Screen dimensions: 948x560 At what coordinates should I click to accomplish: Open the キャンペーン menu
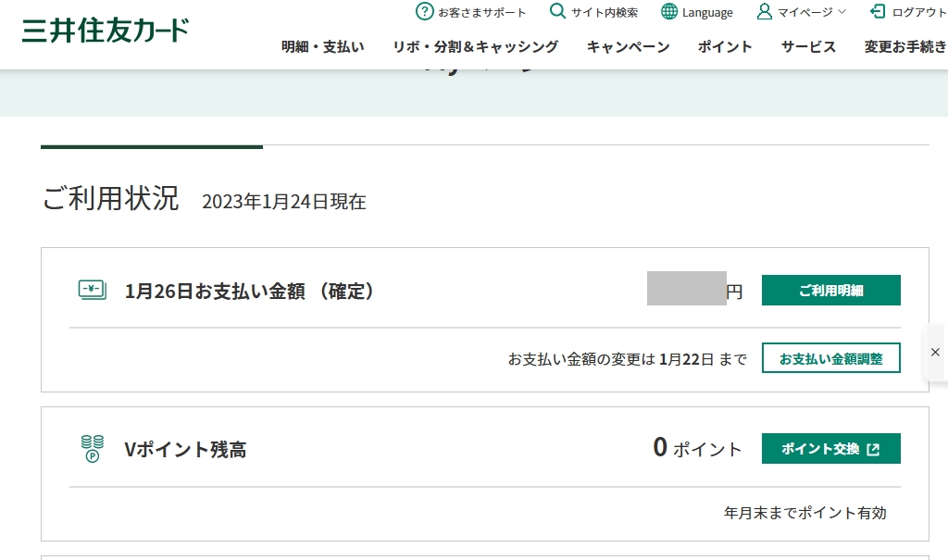tap(628, 46)
